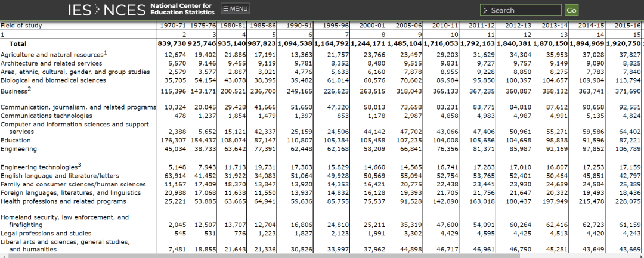Click into the Search input field

tap(521, 10)
